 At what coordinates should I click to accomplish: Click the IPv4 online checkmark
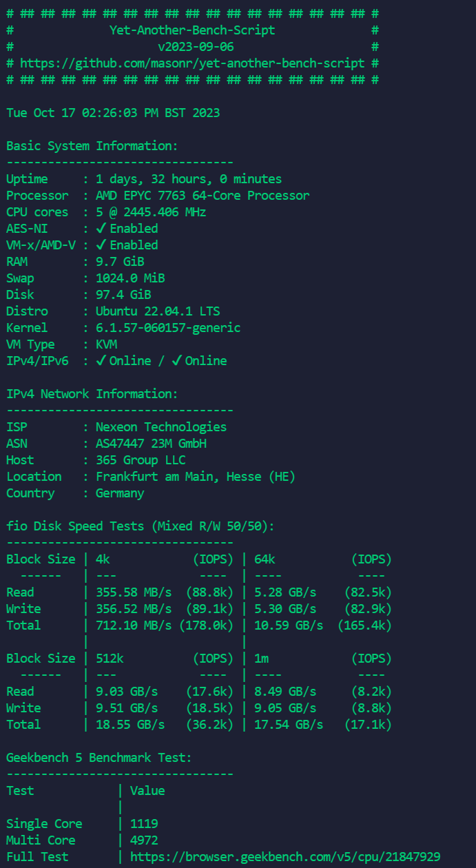coord(101,360)
